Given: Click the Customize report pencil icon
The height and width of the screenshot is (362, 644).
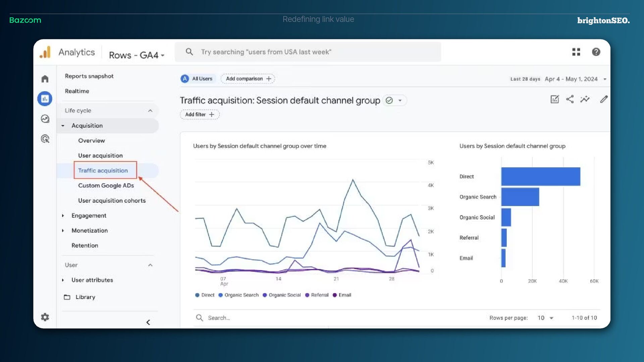Looking at the screenshot, I should click(x=604, y=99).
